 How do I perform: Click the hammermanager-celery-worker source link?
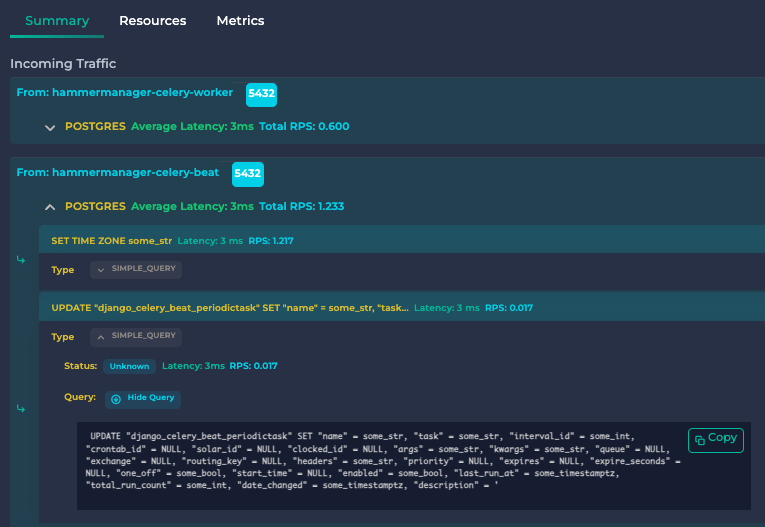coord(124,92)
